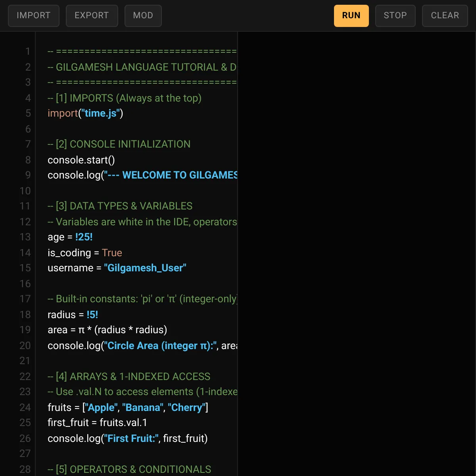Clear the console with the CLEAR button
Viewport: 476px width, 476px height.
point(445,15)
